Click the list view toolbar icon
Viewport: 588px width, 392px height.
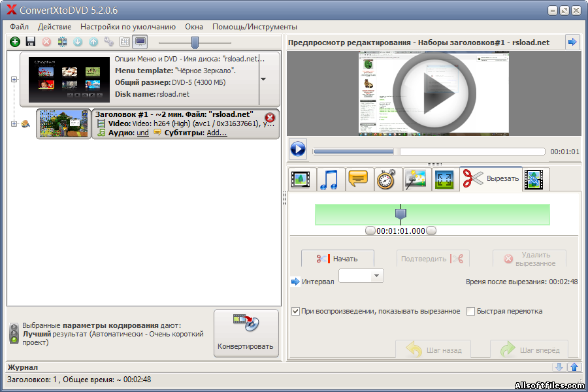[125, 42]
